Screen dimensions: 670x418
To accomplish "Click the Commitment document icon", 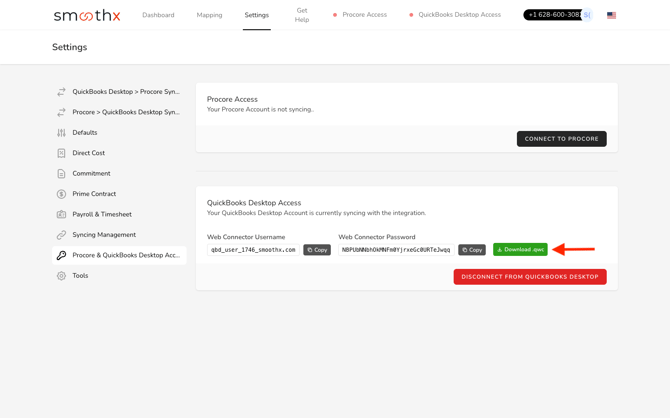I will 61,174.
